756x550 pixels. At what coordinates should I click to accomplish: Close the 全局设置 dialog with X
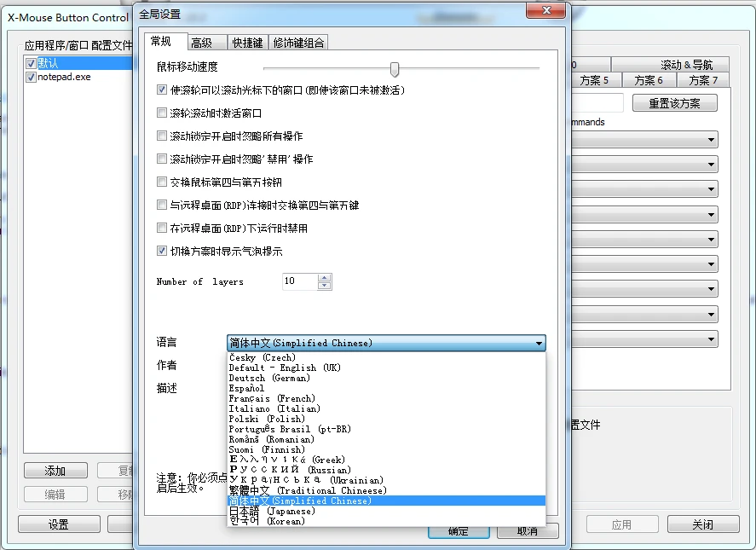coord(545,10)
